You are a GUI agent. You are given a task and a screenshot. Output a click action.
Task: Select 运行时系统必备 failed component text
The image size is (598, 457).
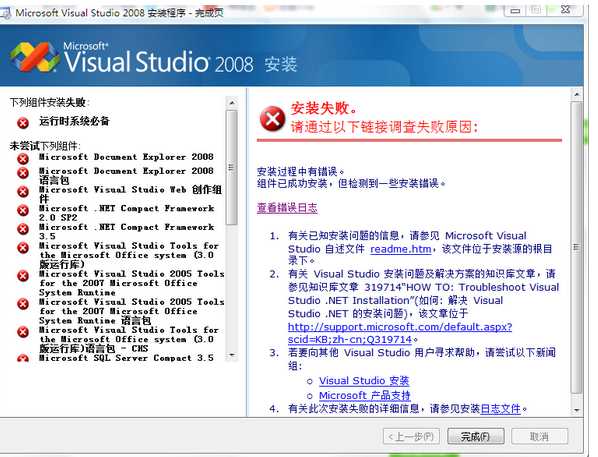tap(74, 121)
